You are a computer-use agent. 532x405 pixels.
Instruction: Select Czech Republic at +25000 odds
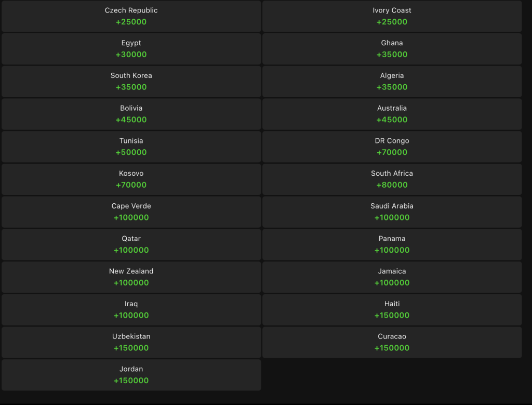131,16
